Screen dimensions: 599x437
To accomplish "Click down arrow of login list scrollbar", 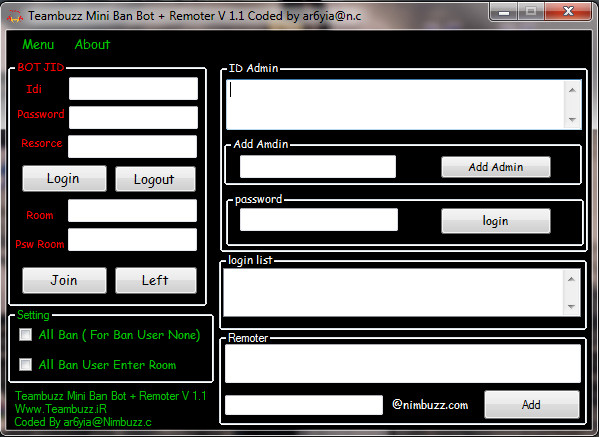I will pos(571,307).
